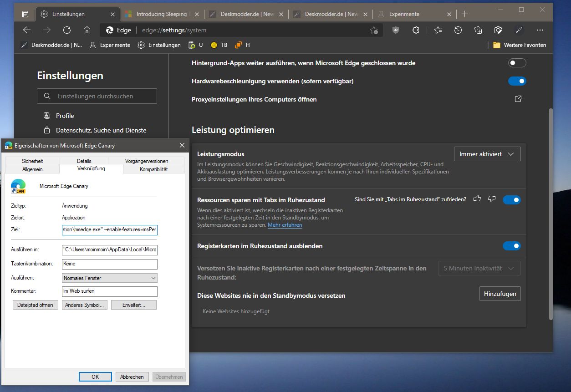Viewport: 571px width, 392px height.
Task: Open the Weitere Favoriten folder
Action: 520,45
